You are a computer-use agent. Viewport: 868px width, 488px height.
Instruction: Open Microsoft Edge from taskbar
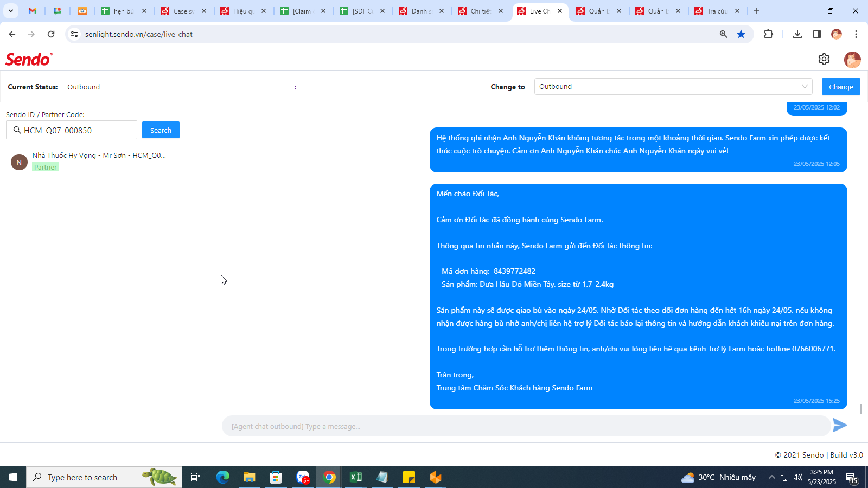(x=223, y=477)
